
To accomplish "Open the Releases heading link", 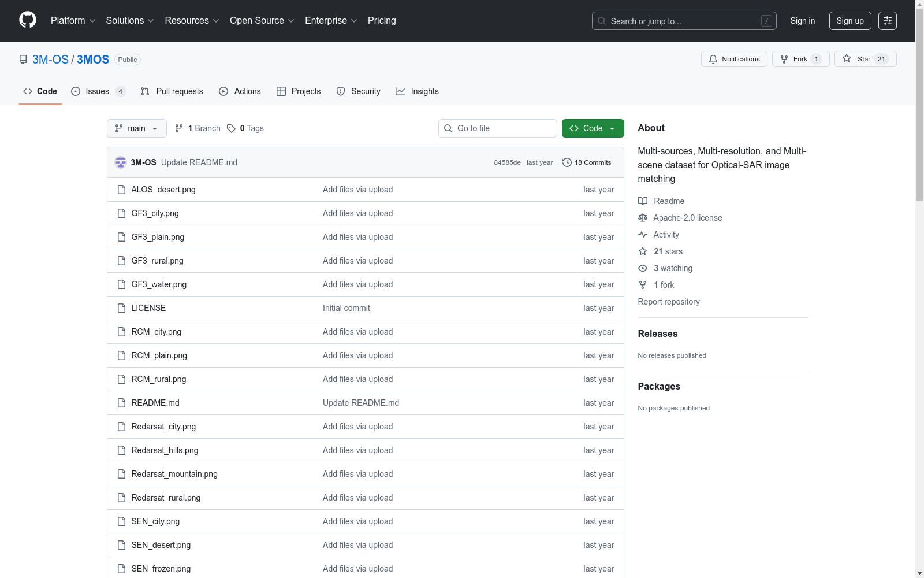I will click(x=658, y=334).
